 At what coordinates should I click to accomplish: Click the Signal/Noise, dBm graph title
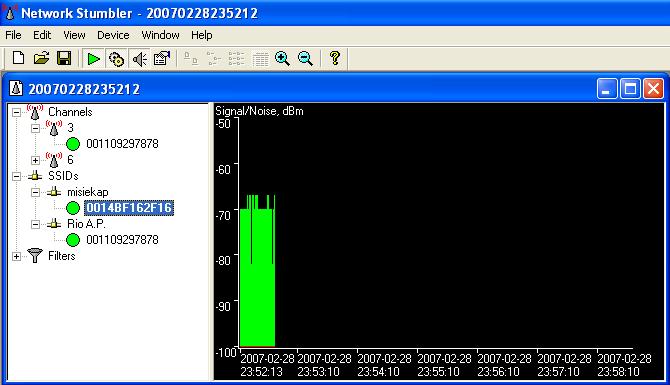click(259, 111)
